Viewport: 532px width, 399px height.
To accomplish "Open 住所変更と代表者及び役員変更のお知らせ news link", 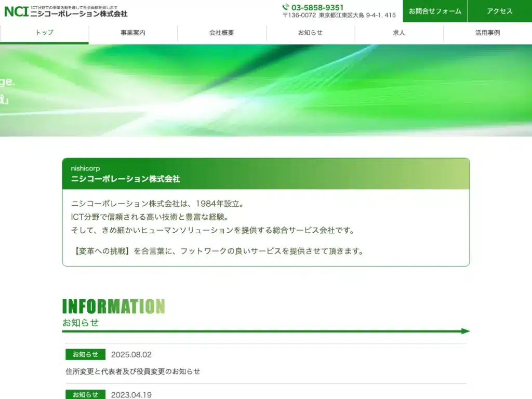I will click(x=132, y=371).
